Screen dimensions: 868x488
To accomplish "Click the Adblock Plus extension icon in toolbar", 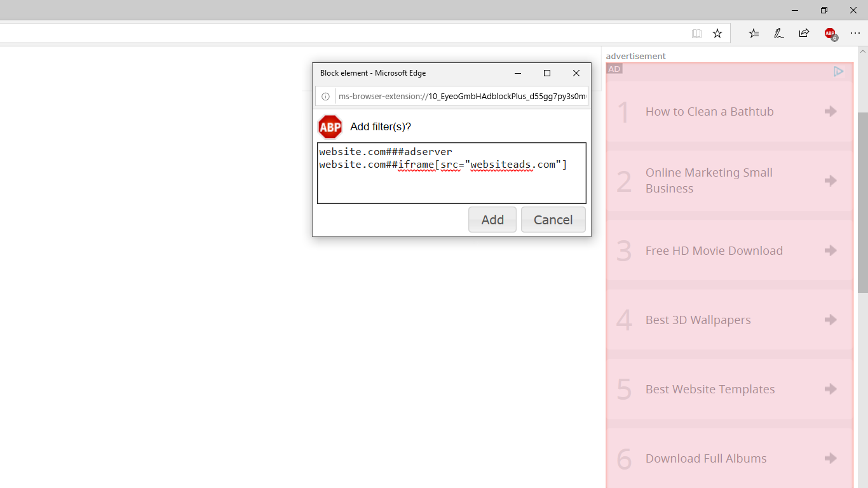I will pyautogui.click(x=830, y=33).
